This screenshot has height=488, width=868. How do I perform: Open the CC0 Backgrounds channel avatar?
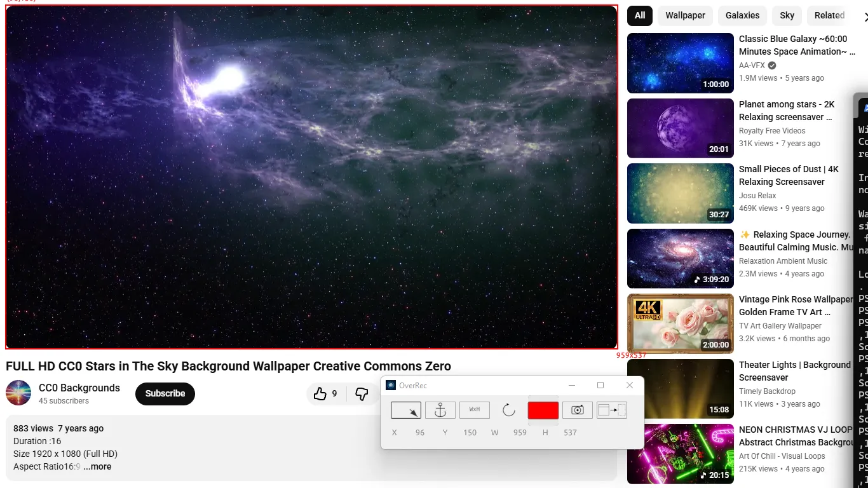click(x=18, y=393)
